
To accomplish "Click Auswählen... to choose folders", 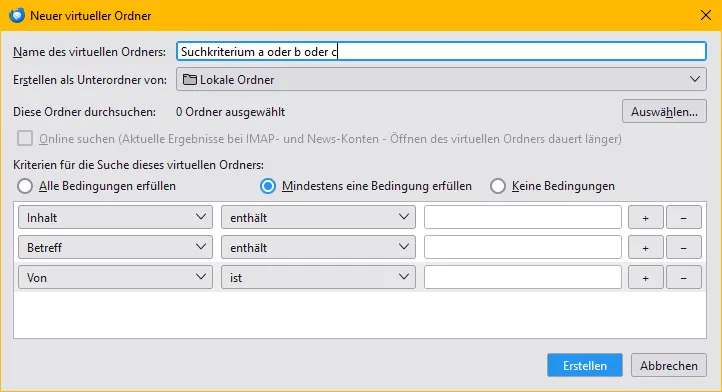I will coord(664,111).
